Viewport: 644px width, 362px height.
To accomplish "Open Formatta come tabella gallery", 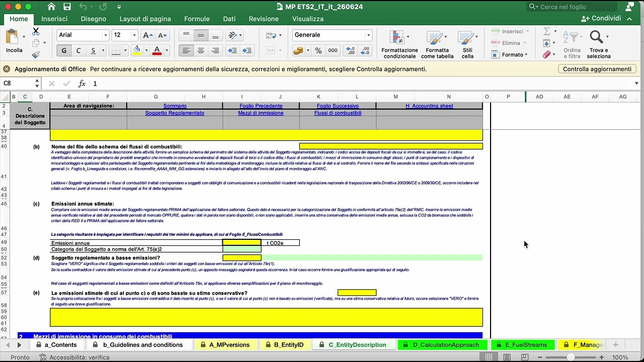I will point(437,44).
